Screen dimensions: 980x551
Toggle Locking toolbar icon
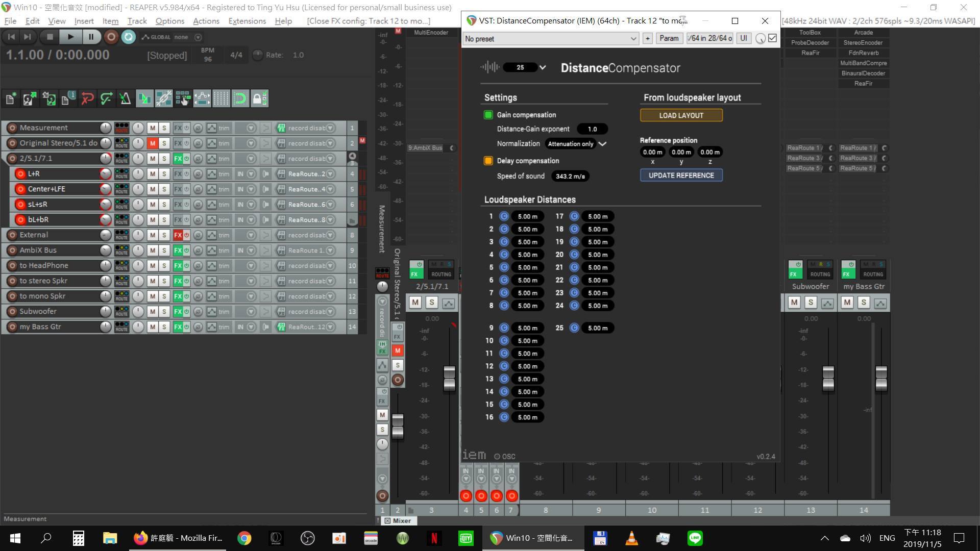pyautogui.click(x=259, y=98)
